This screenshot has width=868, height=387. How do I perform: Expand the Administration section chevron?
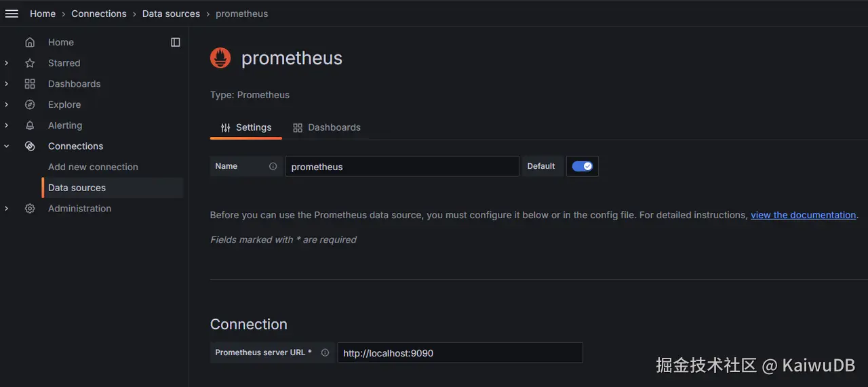pyautogui.click(x=7, y=209)
